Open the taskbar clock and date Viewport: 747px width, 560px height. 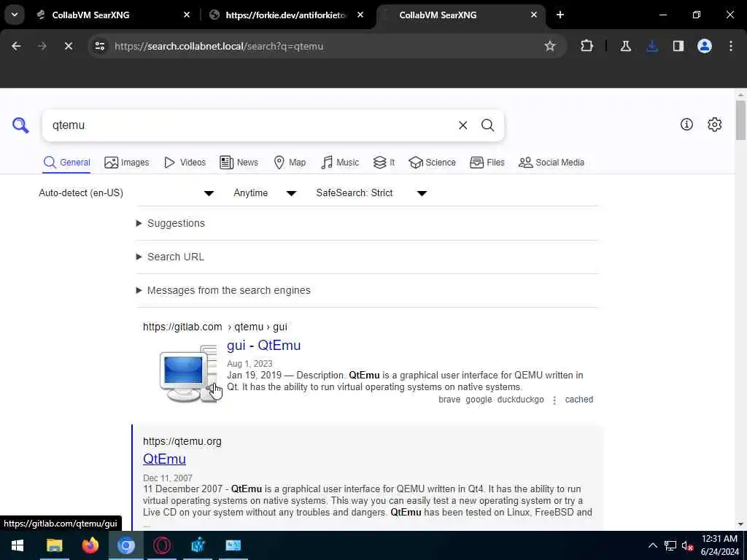point(719,545)
